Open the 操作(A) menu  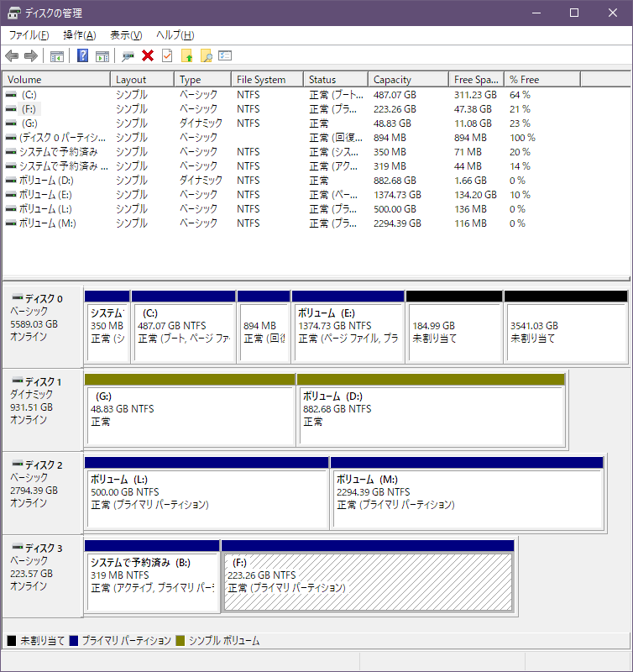[x=79, y=35]
